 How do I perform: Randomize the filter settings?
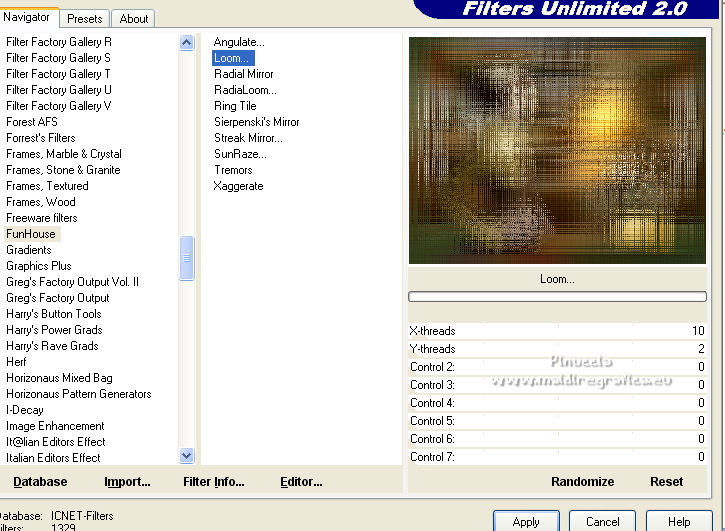click(583, 482)
